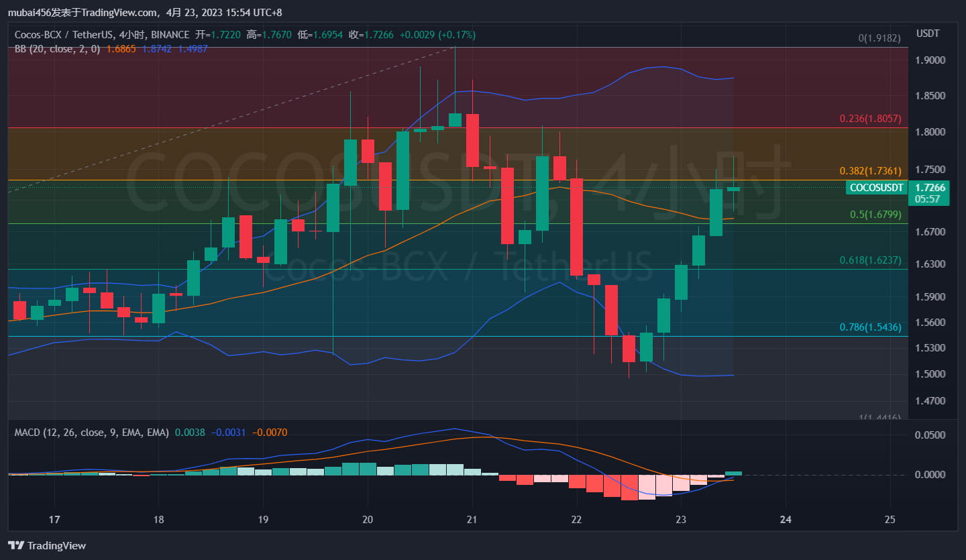Click date label 18 on the time axis

tap(159, 519)
